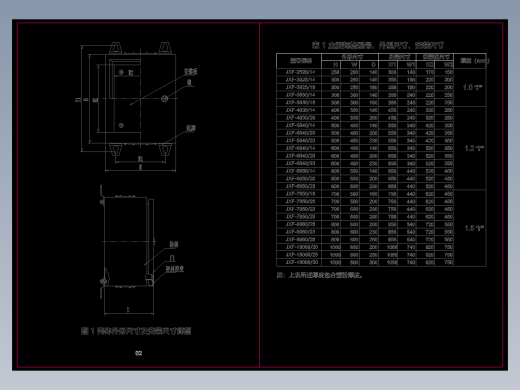Screen dimensions: 520x390
Task: Click the figure 1 caption under the side view
Action: 136,331
